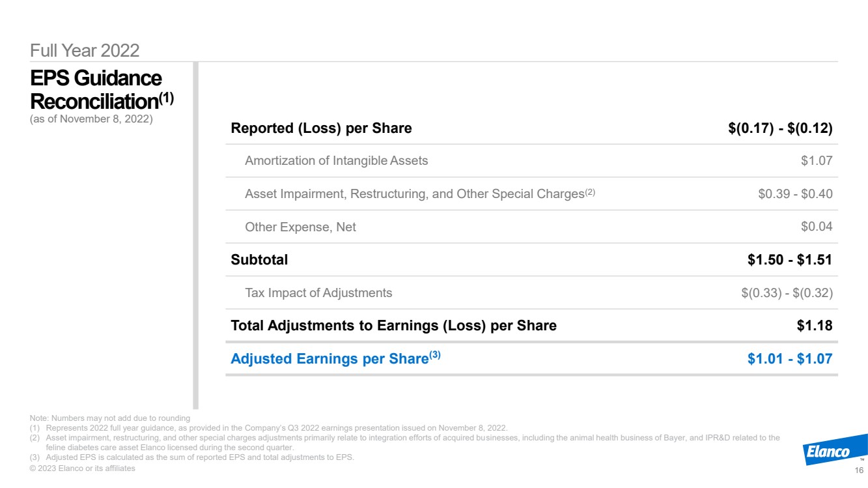This screenshot has height=488, width=868.
Task: Click the $1.07 amortization value
Action: point(817,160)
